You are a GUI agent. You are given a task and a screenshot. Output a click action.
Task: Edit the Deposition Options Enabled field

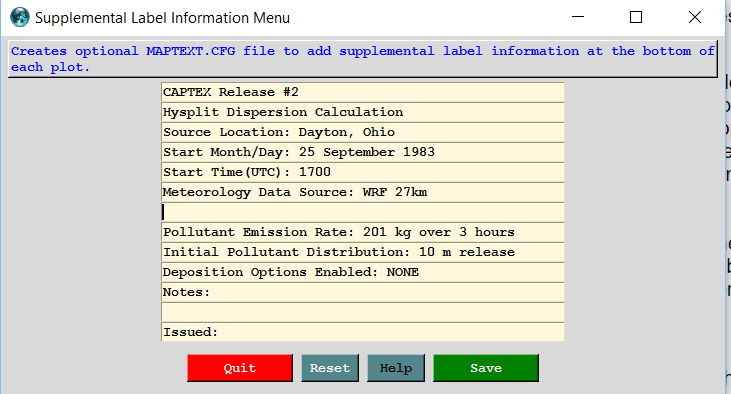coord(363,273)
